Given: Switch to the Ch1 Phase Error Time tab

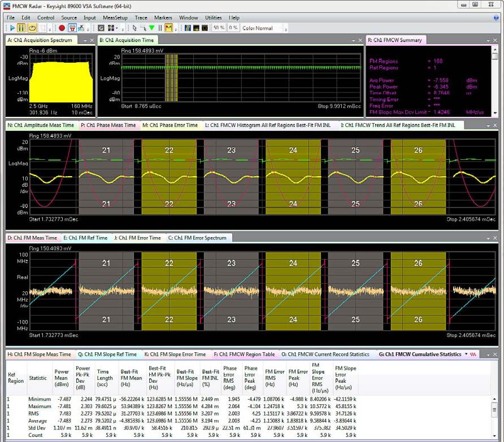Looking at the screenshot, I should coord(170,125).
